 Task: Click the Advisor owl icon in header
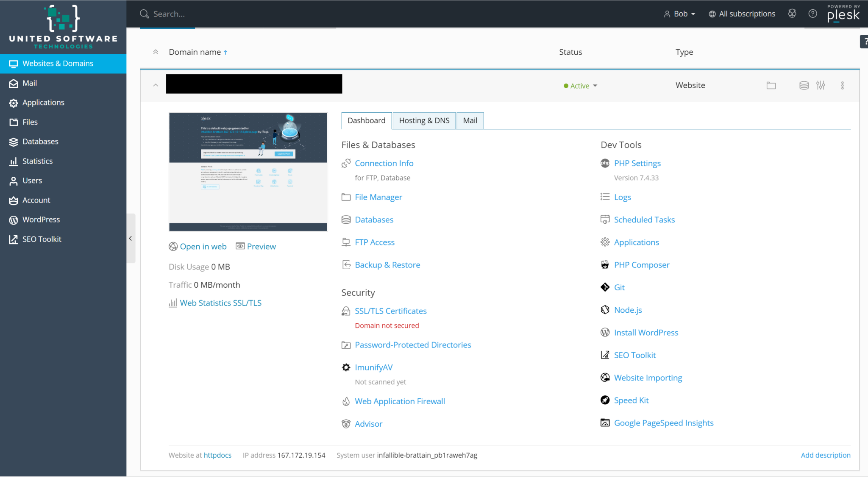point(792,14)
